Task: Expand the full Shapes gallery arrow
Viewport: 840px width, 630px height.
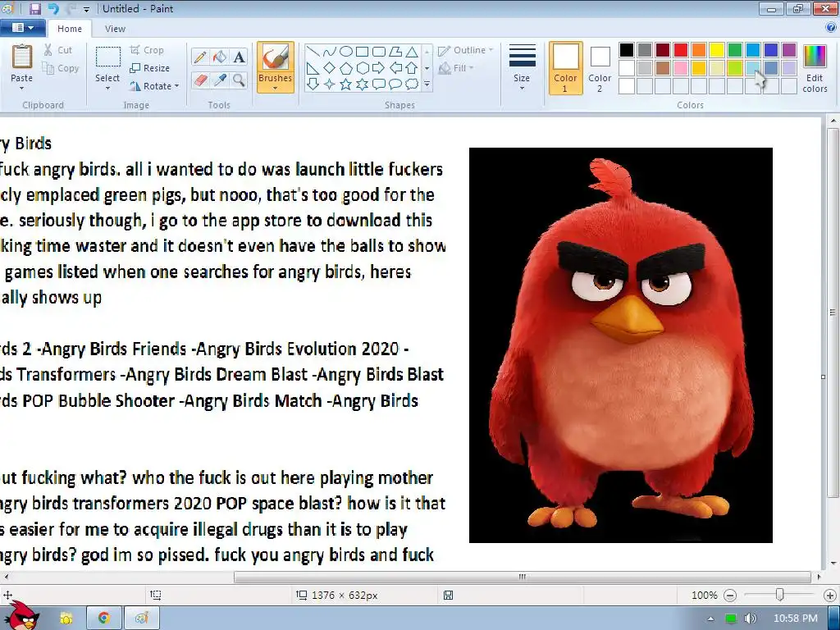Action: click(427, 84)
